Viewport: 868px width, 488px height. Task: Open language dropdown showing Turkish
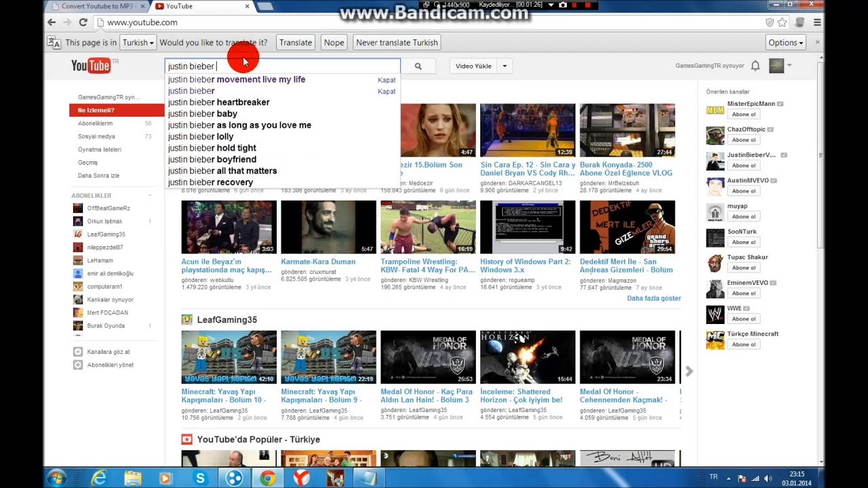[x=138, y=42]
